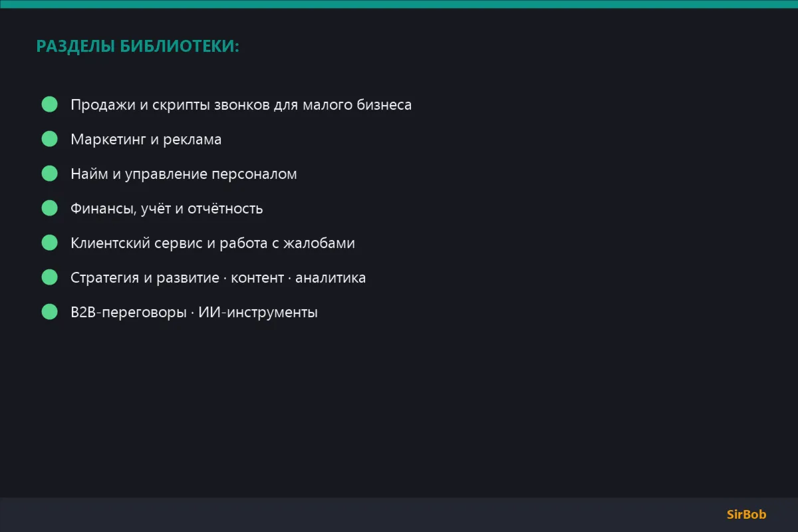The width and height of the screenshot is (798, 532).
Task: Select the green dot before Найм и управление персоналом
Action: point(50,174)
